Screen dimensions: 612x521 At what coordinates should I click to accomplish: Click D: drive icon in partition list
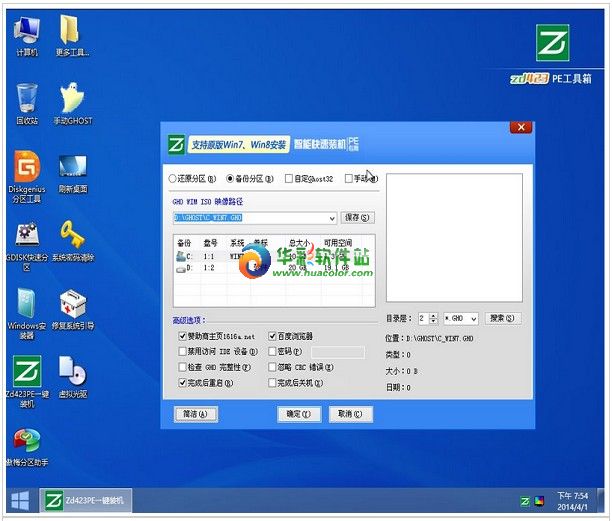(x=180, y=269)
